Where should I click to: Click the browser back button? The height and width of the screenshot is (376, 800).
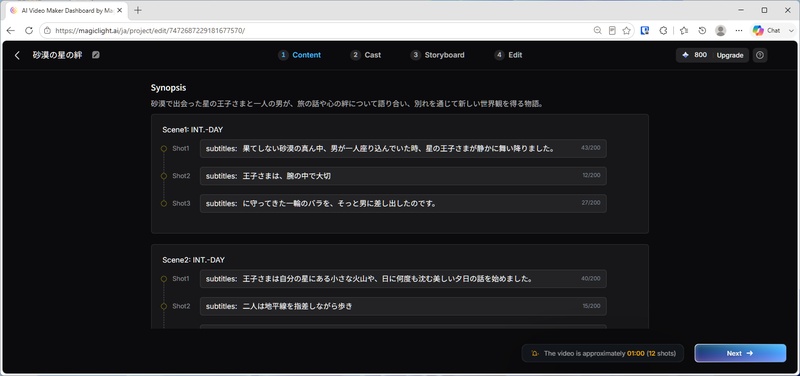(x=10, y=31)
